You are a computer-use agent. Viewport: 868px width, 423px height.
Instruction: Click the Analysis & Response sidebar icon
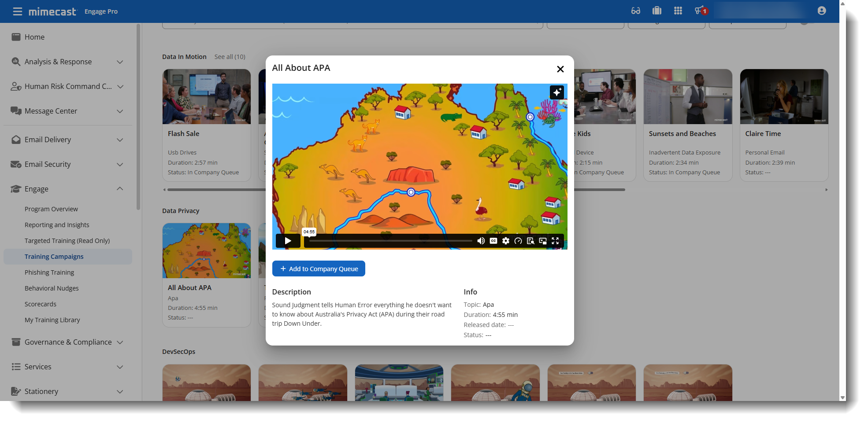point(16,62)
